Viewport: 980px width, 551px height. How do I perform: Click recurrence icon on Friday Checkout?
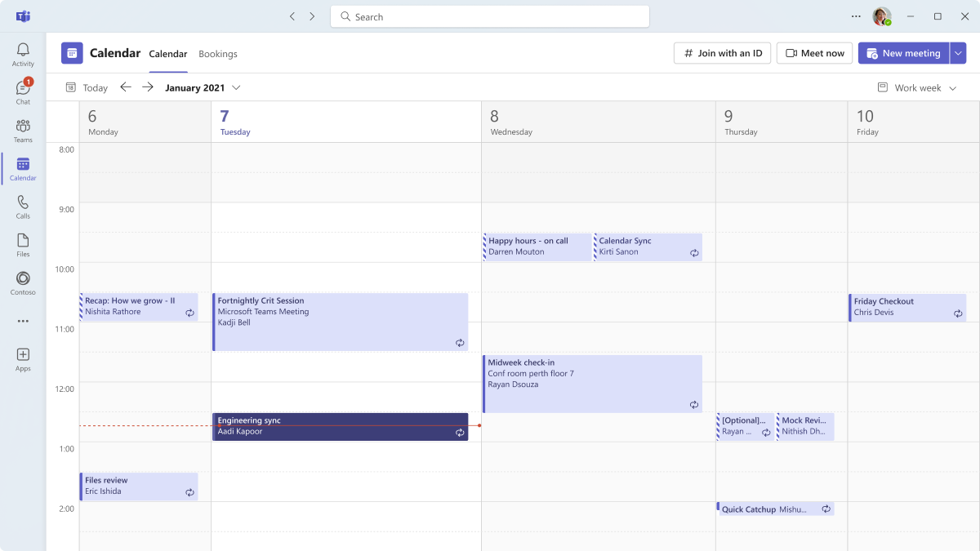pos(958,313)
